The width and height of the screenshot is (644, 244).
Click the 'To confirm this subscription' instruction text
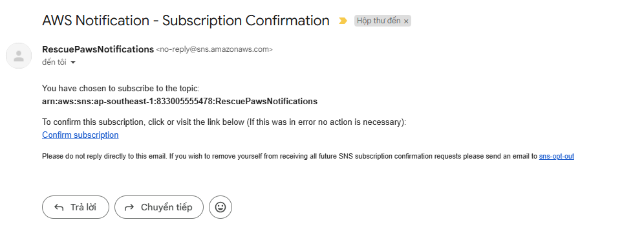point(224,122)
